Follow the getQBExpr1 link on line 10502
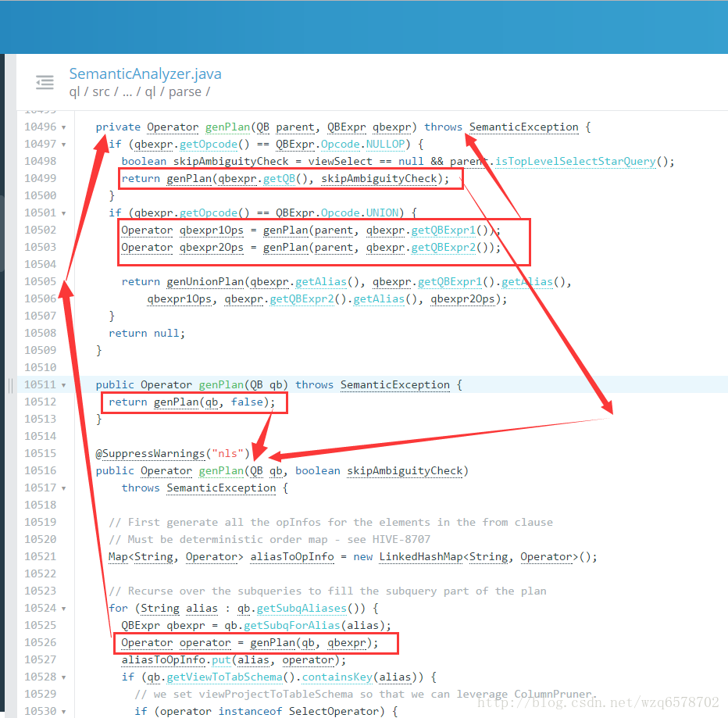Screen dimensions: 728x718 pos(444,230)
